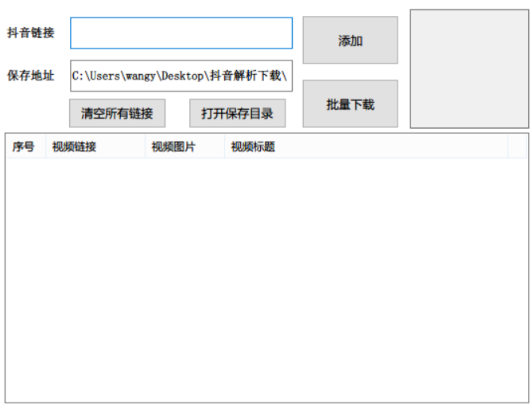The image size is (532, 409).
Task: Click the 保存地址 text label
Action: pos(31,76)
